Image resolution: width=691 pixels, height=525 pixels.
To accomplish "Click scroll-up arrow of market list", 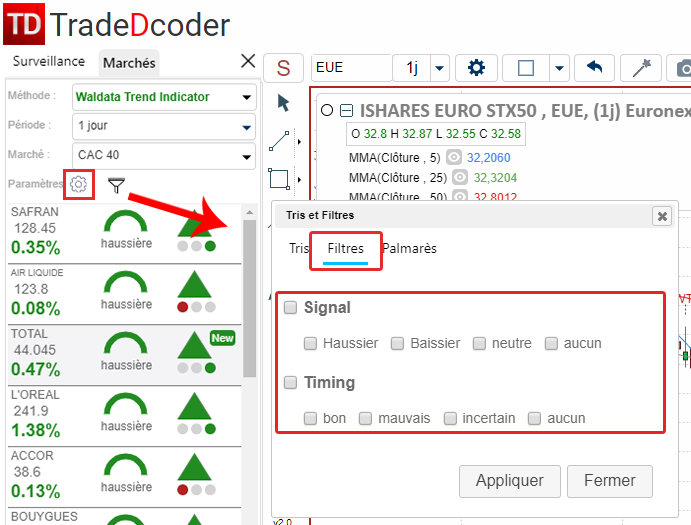I will [x=249, y=212].
